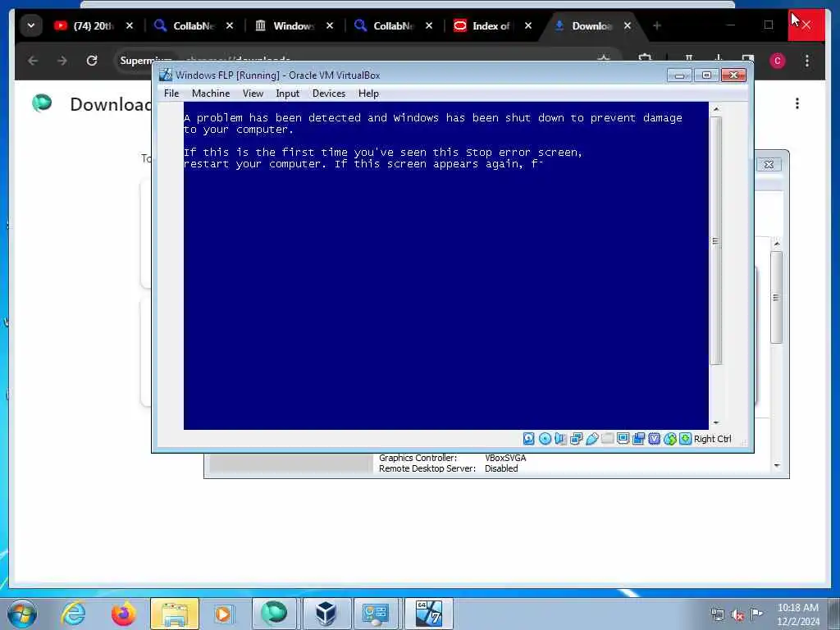This screenshot has height=630, width=840.
Task: Click the recording indicator in VirtualBox status bar
Action: click(638, 439)
